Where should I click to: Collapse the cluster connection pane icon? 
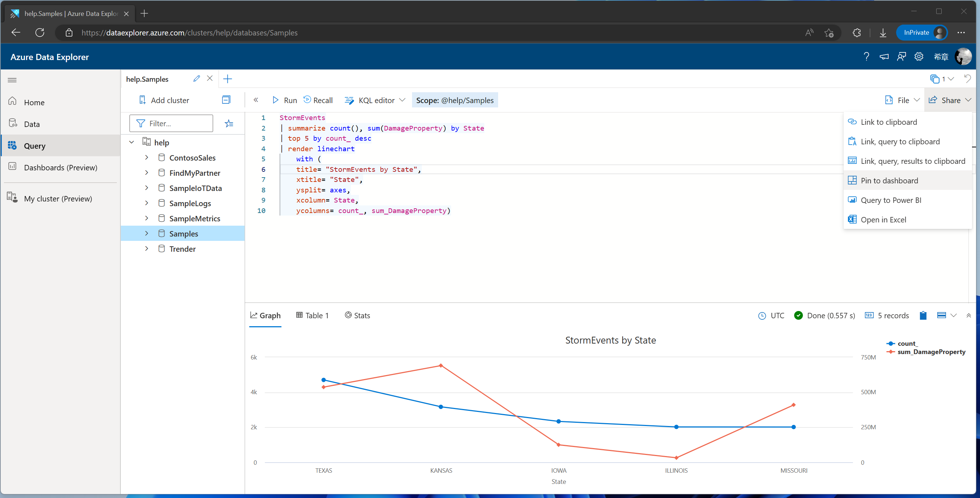(226, 100)
